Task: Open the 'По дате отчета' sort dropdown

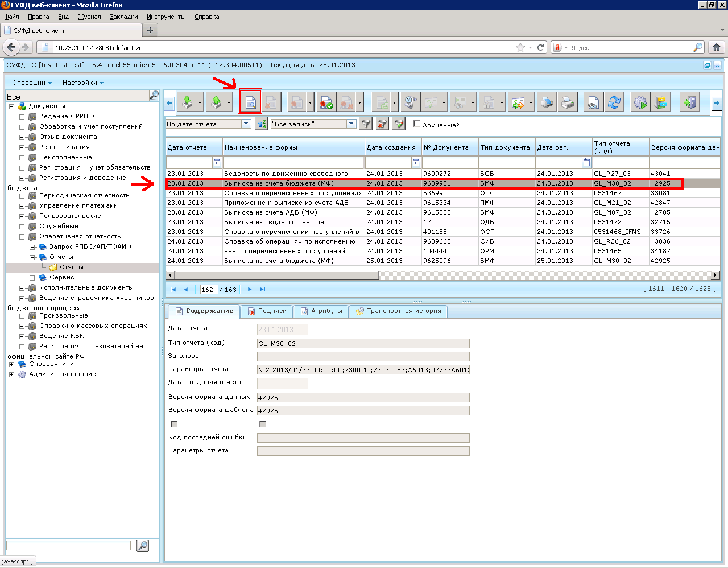Action: pyautogui.click(x=246, y=124)
